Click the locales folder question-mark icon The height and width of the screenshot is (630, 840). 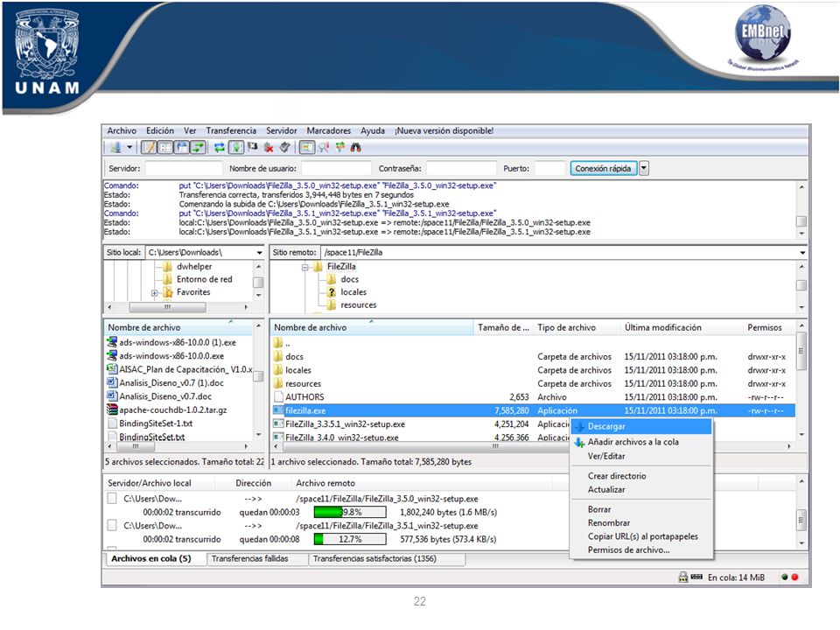point(331,292)
